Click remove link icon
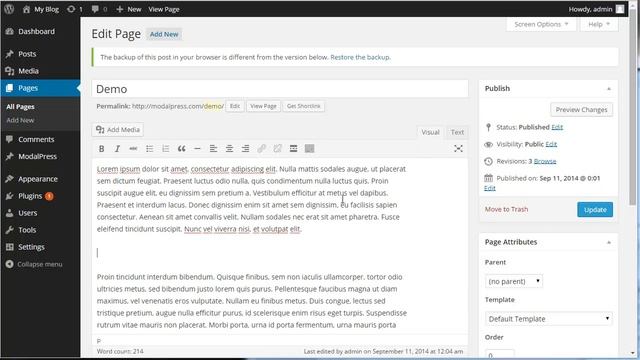This screenshot has width=640, height=360. 278,149
